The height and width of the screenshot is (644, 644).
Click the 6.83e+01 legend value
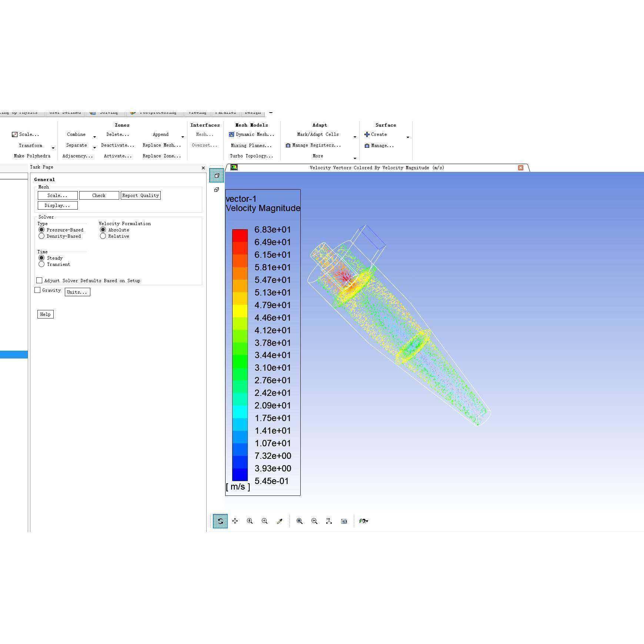[273, 230]
